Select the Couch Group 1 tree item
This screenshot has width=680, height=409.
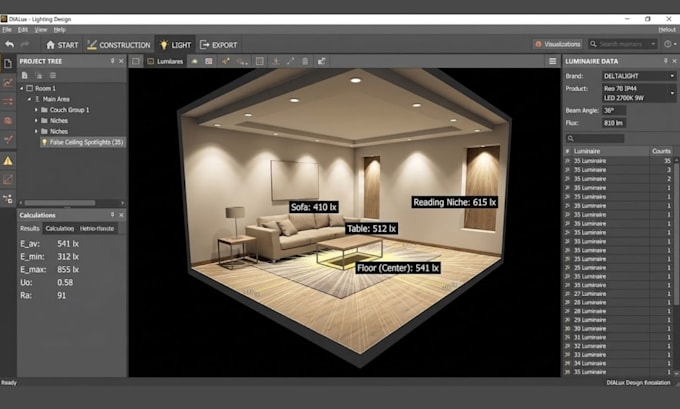click(x=69, y=110)
